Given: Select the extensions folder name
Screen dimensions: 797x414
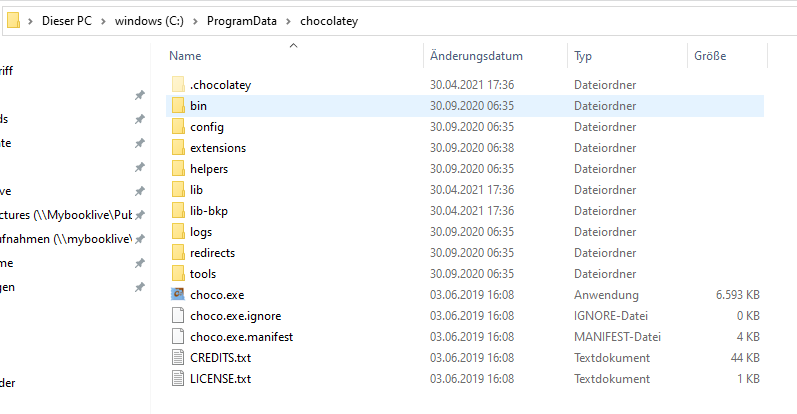Looking at the screenshot, I should [218, 147].
